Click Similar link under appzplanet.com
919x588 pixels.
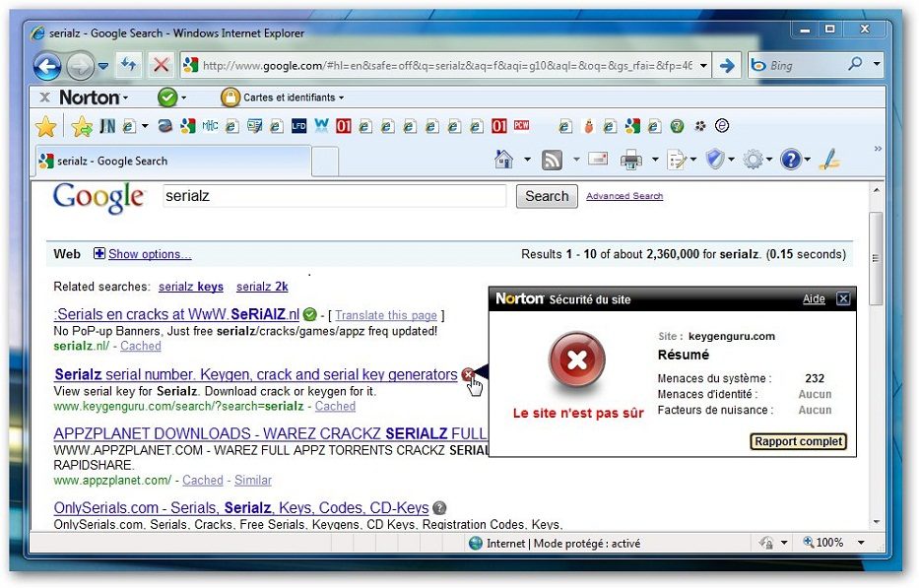[x=252, y=480]
